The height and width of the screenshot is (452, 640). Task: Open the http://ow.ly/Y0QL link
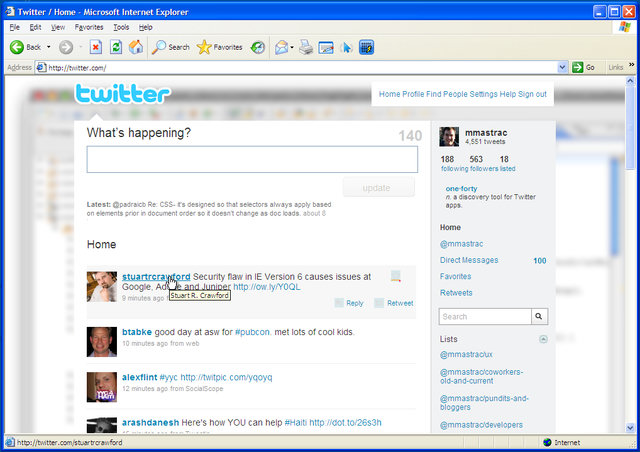click(267, 287)
